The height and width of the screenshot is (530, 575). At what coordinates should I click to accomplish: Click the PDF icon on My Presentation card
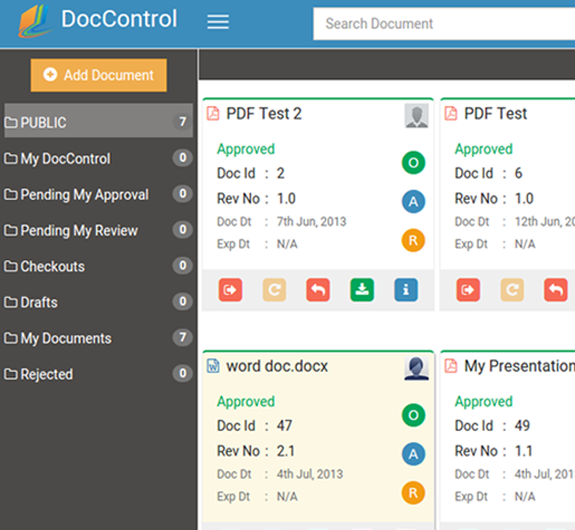click(451, 366)
